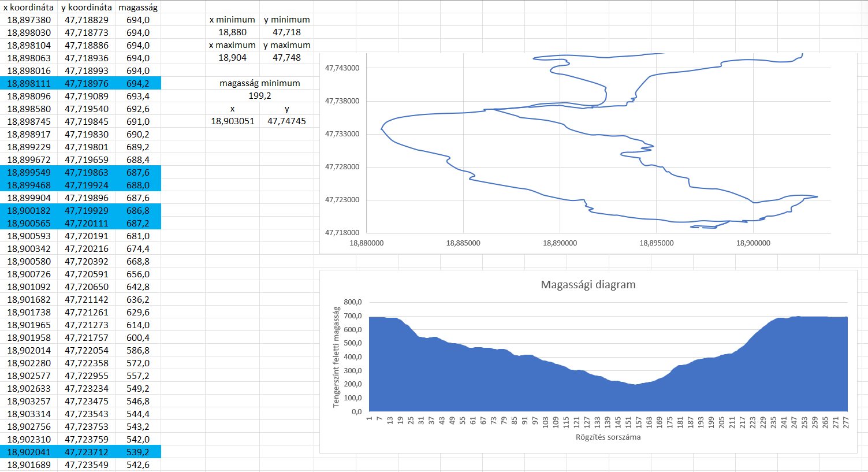Select the cell with value 18,903051
This screenshot has width=868, height=472.
click(x=232, y=121)
